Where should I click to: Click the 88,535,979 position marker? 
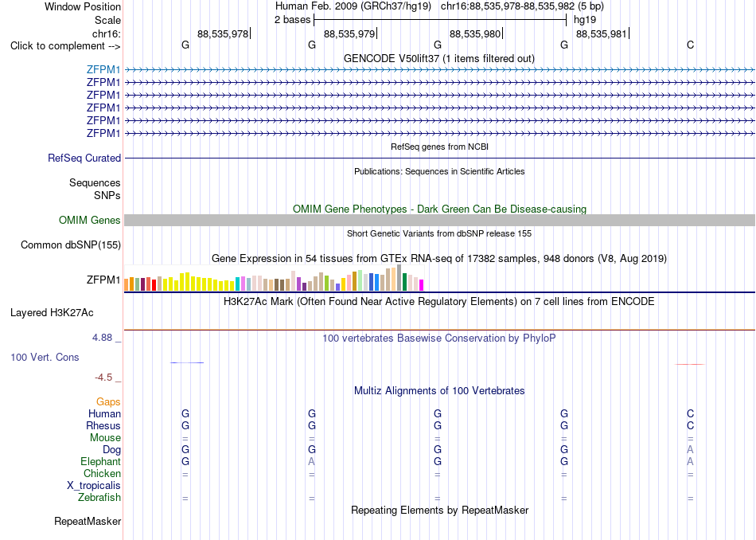click(x=349, y=33)
